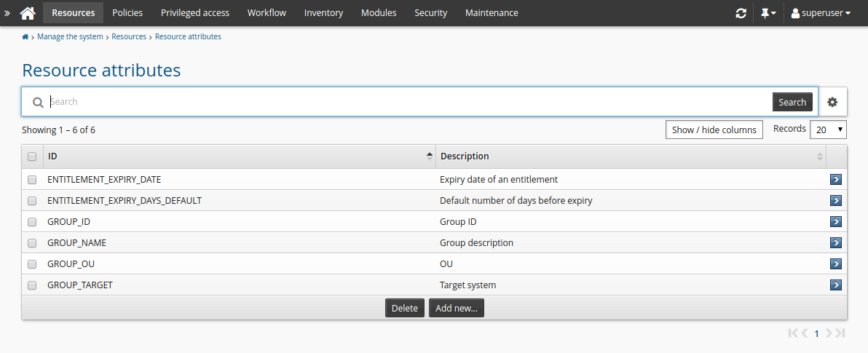This screenshot has width=868, height=353.
Task: Click the refresh icon in top bar
Action: click(741, 12)
